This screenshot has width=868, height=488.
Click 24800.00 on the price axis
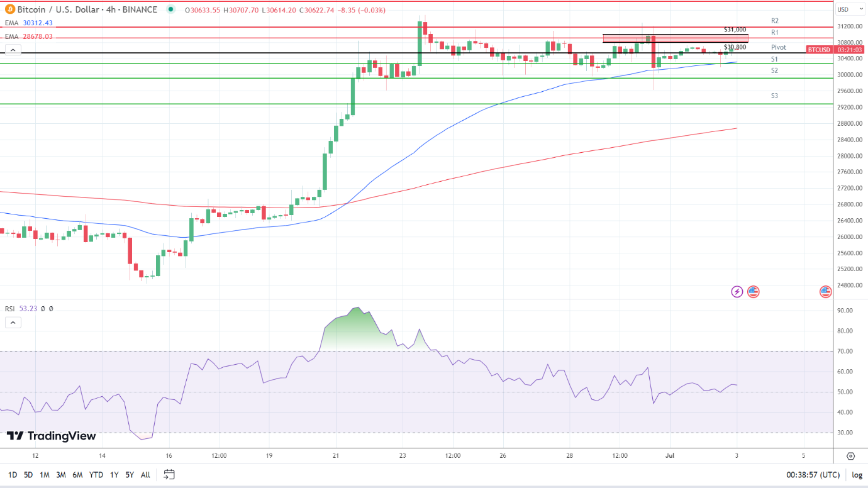pos(849,286)
